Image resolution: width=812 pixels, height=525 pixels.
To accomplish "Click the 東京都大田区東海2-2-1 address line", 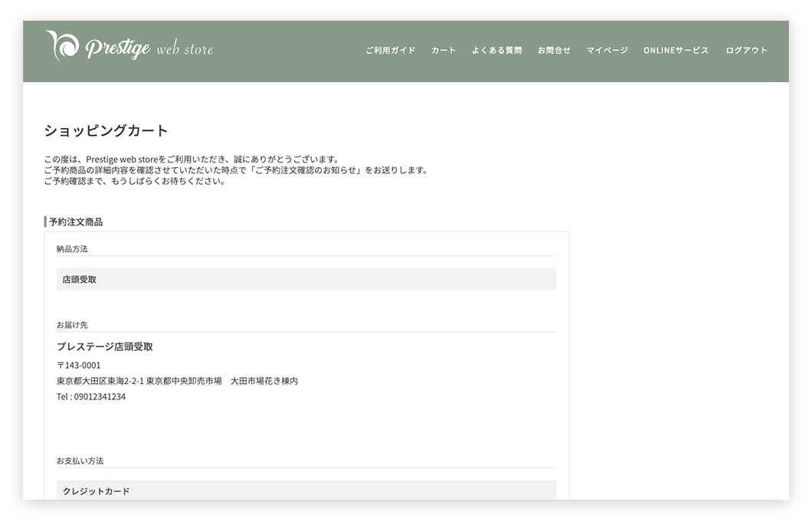I will tap(177, 381).
